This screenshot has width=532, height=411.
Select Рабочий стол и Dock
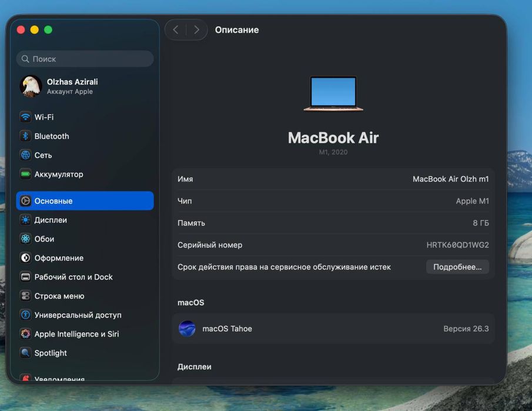85,277
